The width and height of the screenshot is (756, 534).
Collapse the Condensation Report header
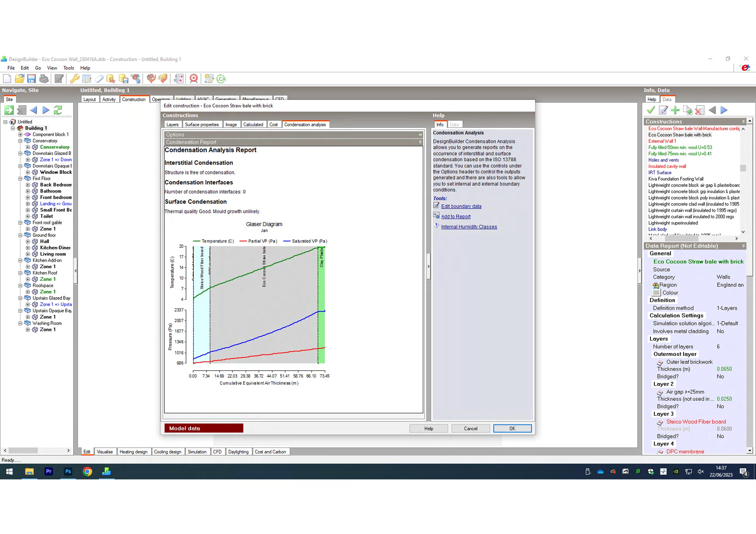(420, 142)
